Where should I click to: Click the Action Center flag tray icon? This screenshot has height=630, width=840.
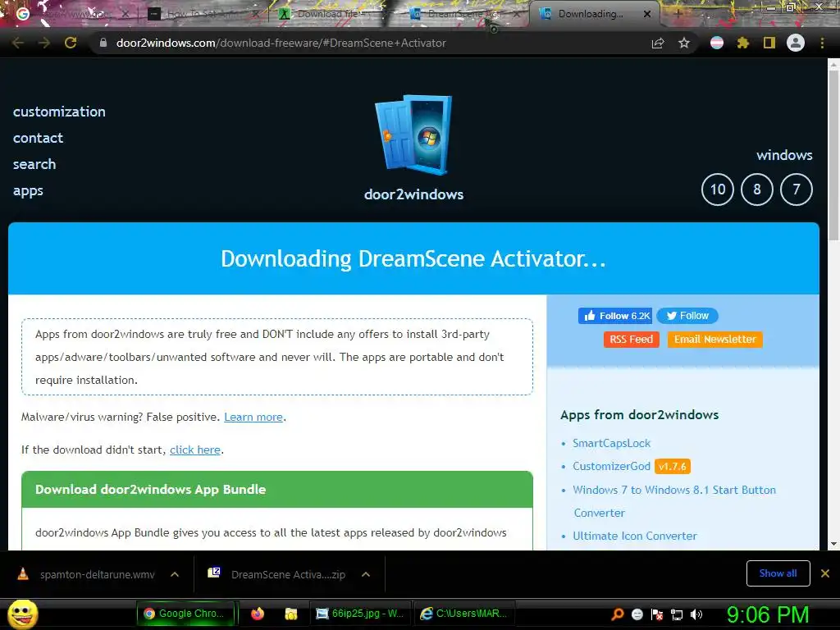click(x=657, y=614)
